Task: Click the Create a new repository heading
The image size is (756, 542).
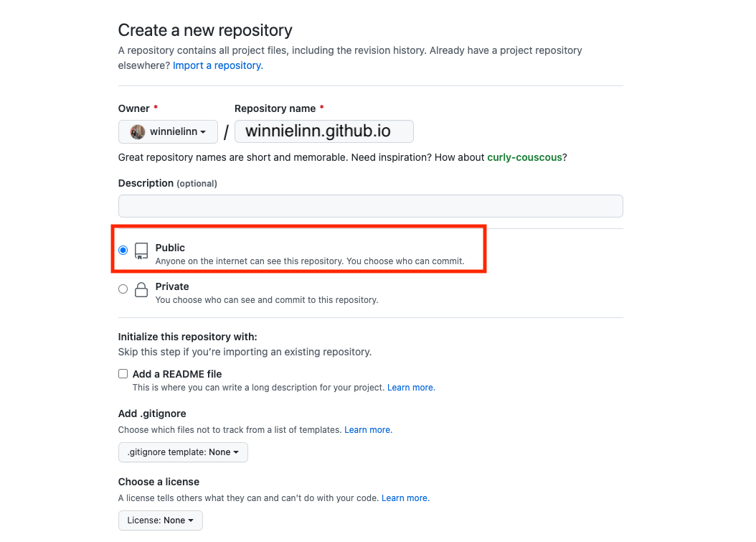Action: tap(205, 30)
